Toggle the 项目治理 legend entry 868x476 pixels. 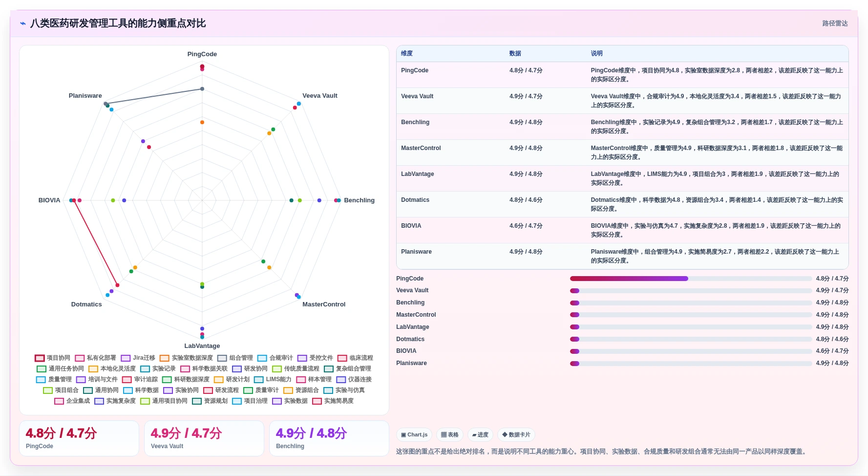[x=250, y=401]
